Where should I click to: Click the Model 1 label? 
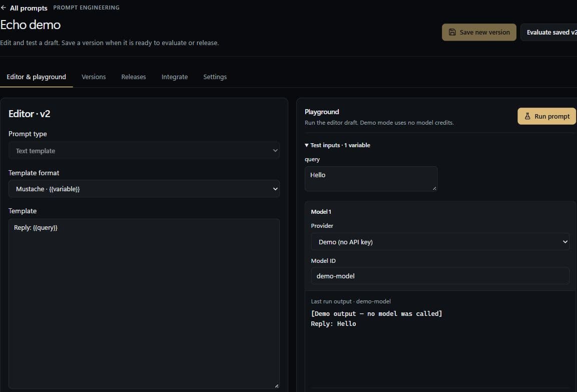321,212
